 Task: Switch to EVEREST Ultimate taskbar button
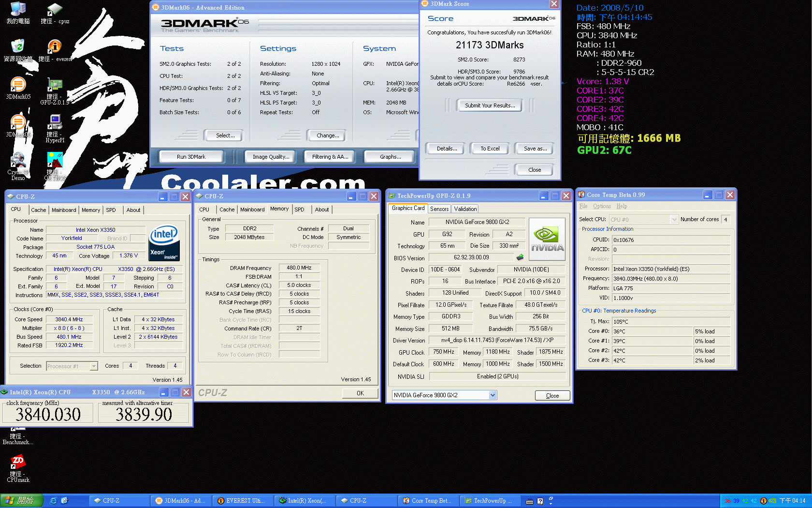point(244,501)
